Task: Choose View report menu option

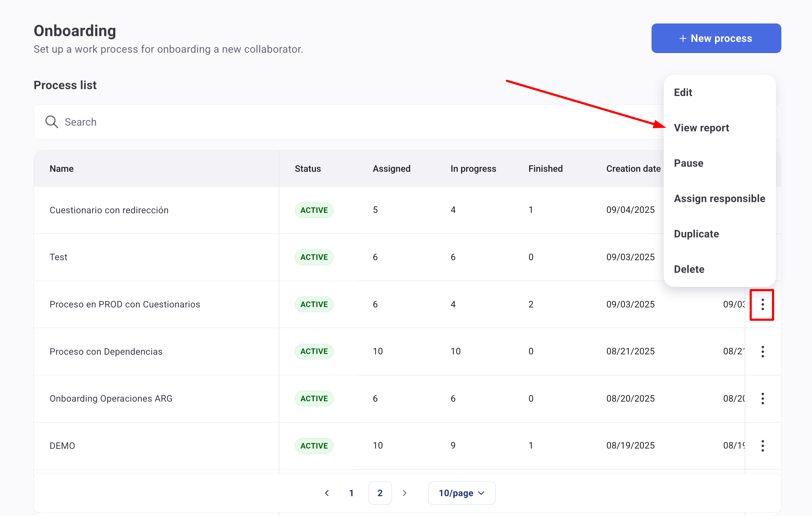Action: [701, 128]
